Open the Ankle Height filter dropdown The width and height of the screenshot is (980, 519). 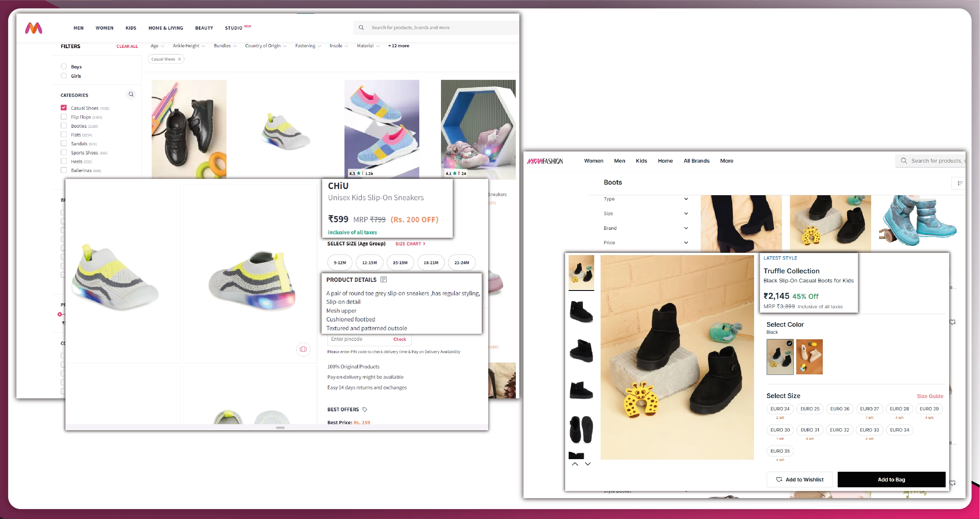point(189,46)
